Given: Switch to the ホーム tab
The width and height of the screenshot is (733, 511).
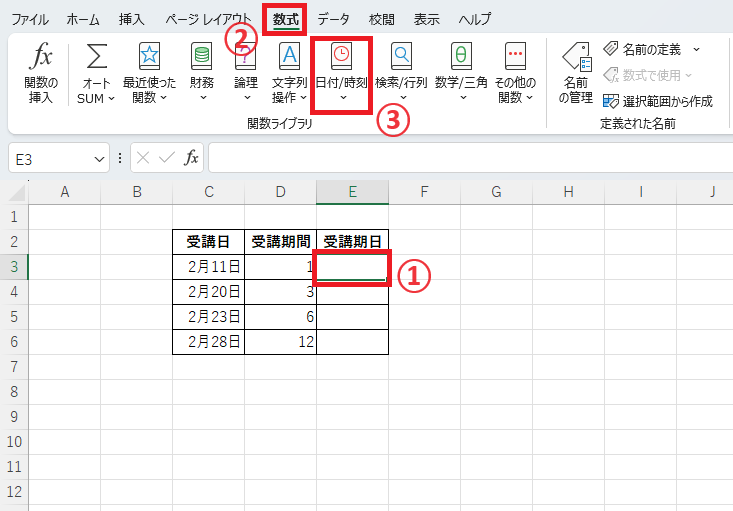Looking at the screenshot, I should click(x=83, y=19).
